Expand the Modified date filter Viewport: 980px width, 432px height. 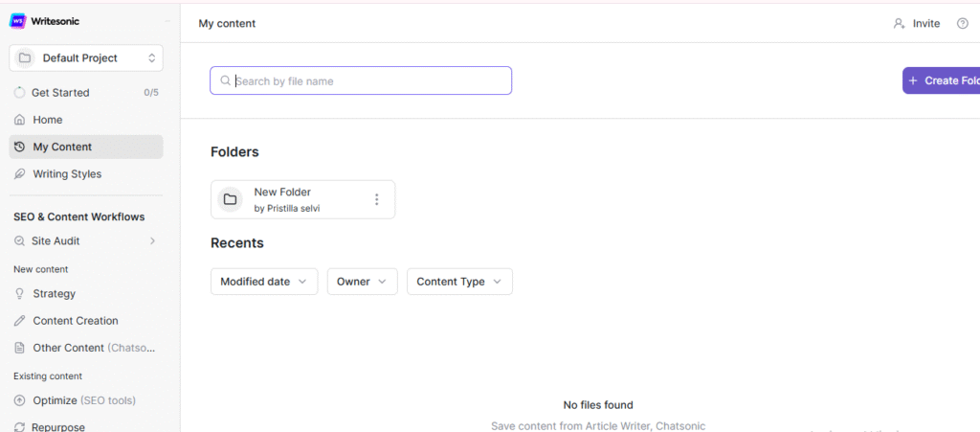[x=264, y=282]
